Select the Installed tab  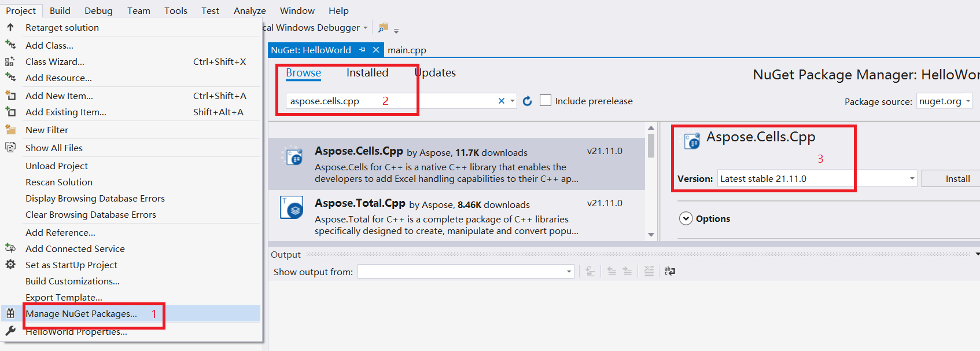click(x=367, y=72)
